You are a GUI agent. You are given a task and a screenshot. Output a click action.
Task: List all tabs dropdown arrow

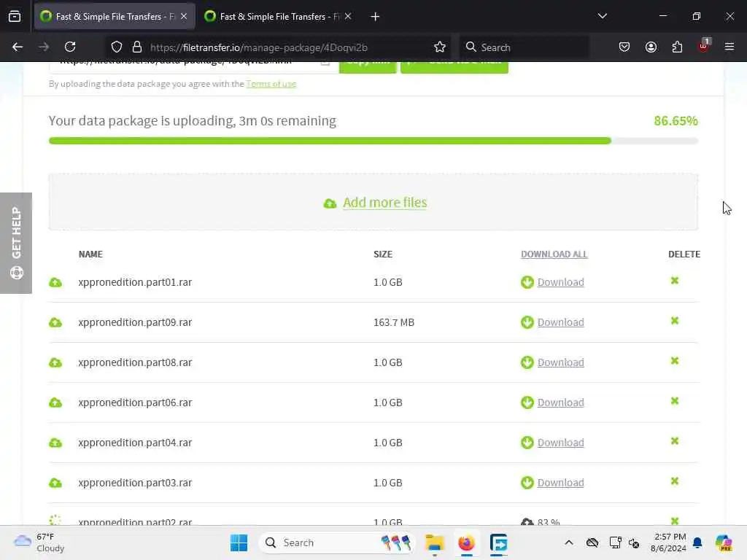coord(602,16)
